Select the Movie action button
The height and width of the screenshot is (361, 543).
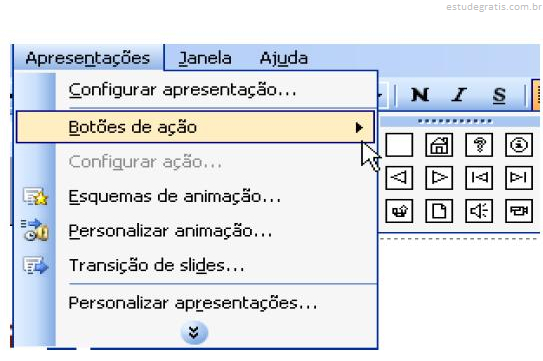[519, 211]
